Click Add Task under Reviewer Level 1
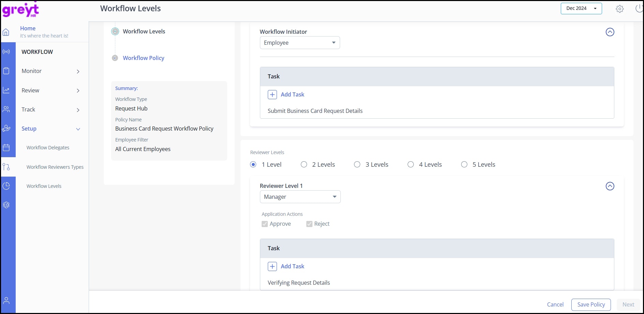 [292, 266]
